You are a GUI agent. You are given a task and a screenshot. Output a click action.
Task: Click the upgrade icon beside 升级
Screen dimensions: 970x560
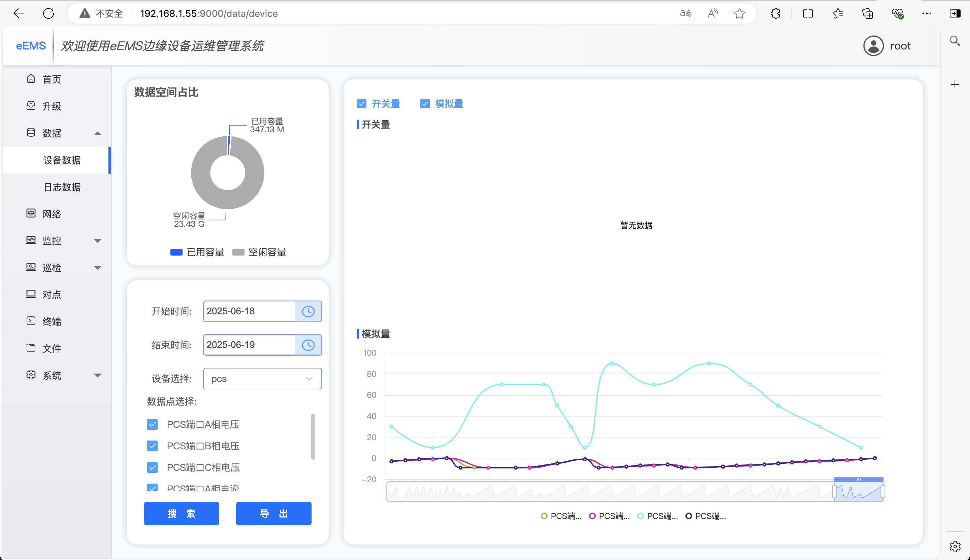(31, 106)
